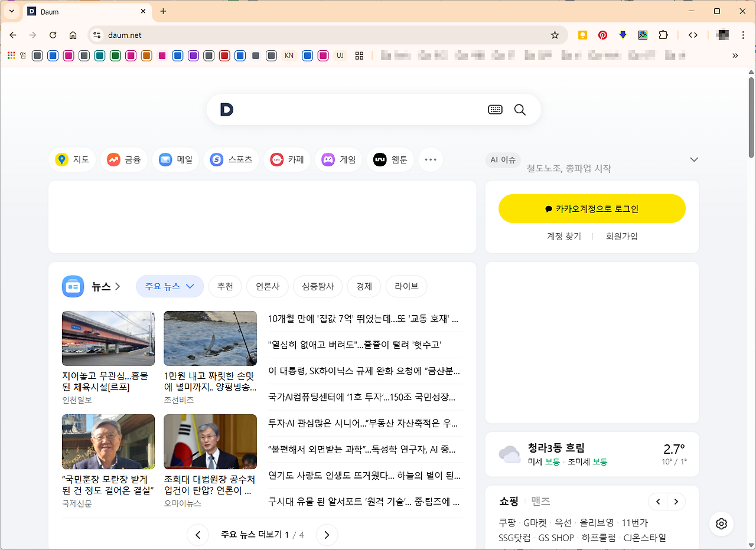
Task: Open the 메일 mail shortcut
Action: [x=175, y=159]
